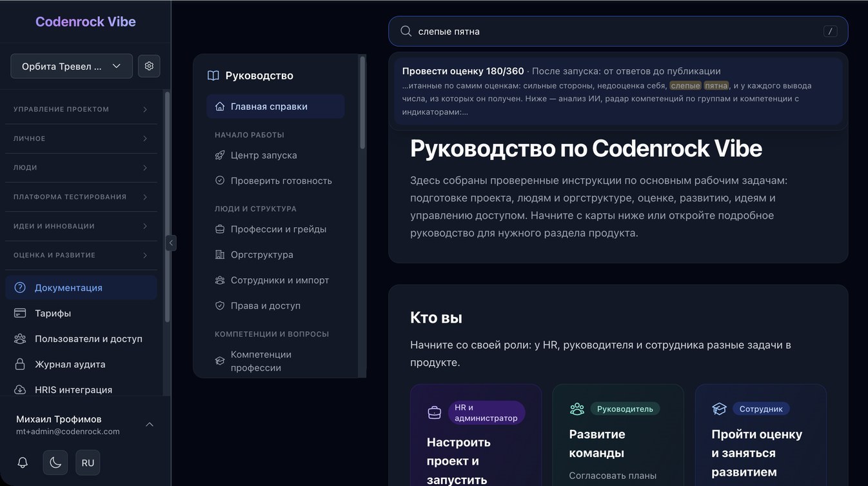Click the Codenrock Vibe logo title
Viewport: 868px width, 486px height.
click(86, 21)
